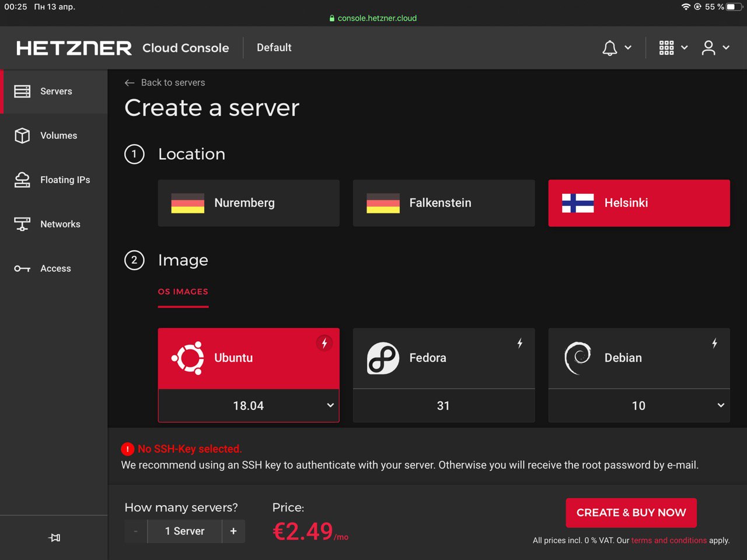The image size is (747, 560).
Task: Click the Servers rack icon
Action: point(22,92)
